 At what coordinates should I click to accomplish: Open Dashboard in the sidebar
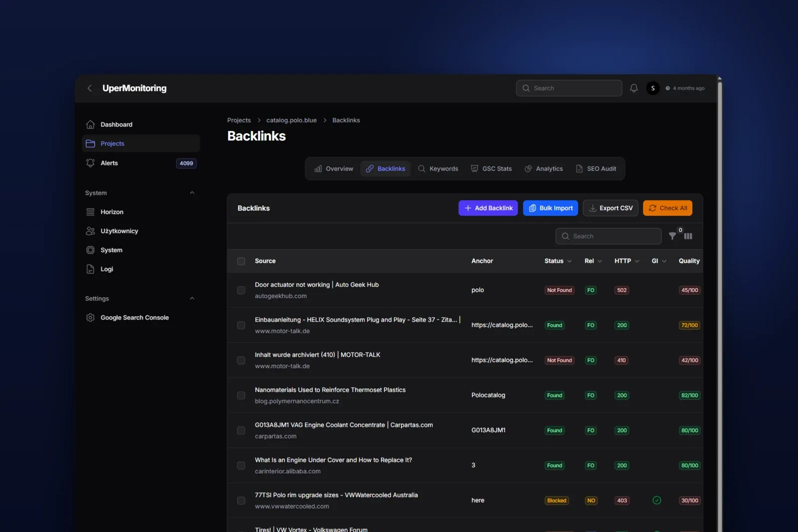(x=141, y=125)
